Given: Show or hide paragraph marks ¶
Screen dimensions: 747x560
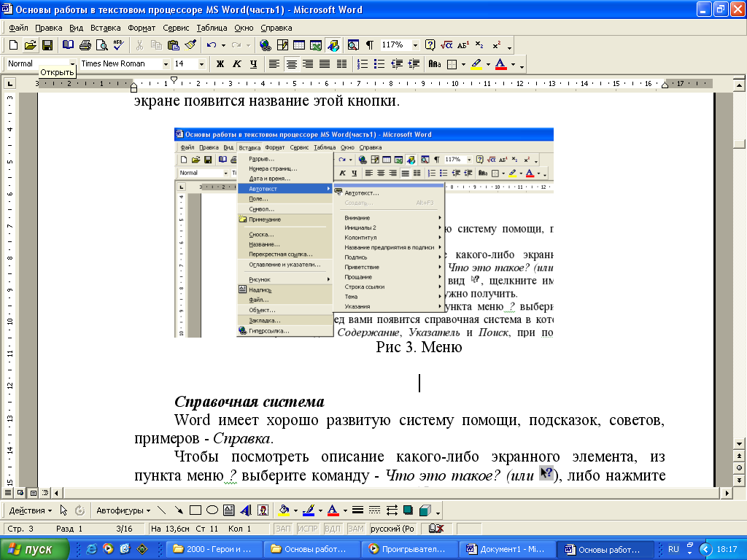Looking at the screenshot, I should (x=370, y=45).
